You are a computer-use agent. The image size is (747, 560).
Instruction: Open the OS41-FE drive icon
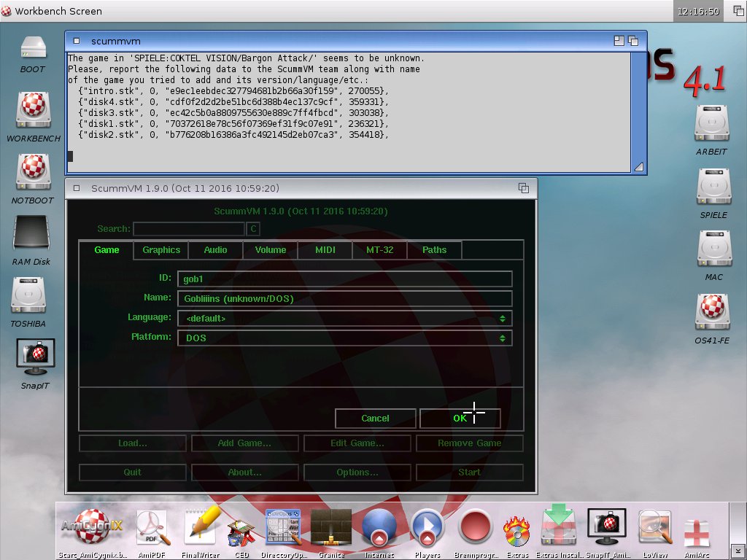[712, 312]
